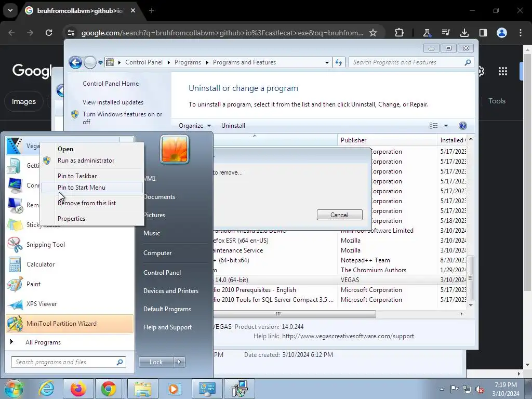The width and height of the screenshot is (532, 399).
Task: Go to Control Panel Home link
Action: 111,84
